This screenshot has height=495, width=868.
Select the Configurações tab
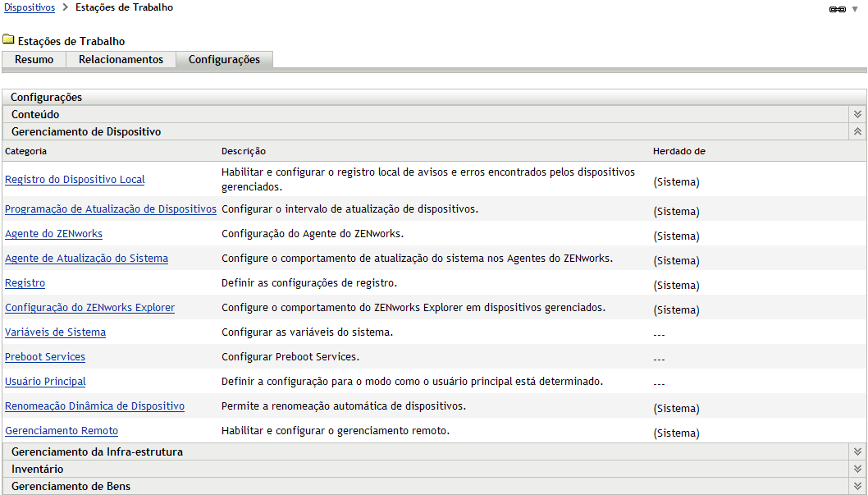click(225, 59)
